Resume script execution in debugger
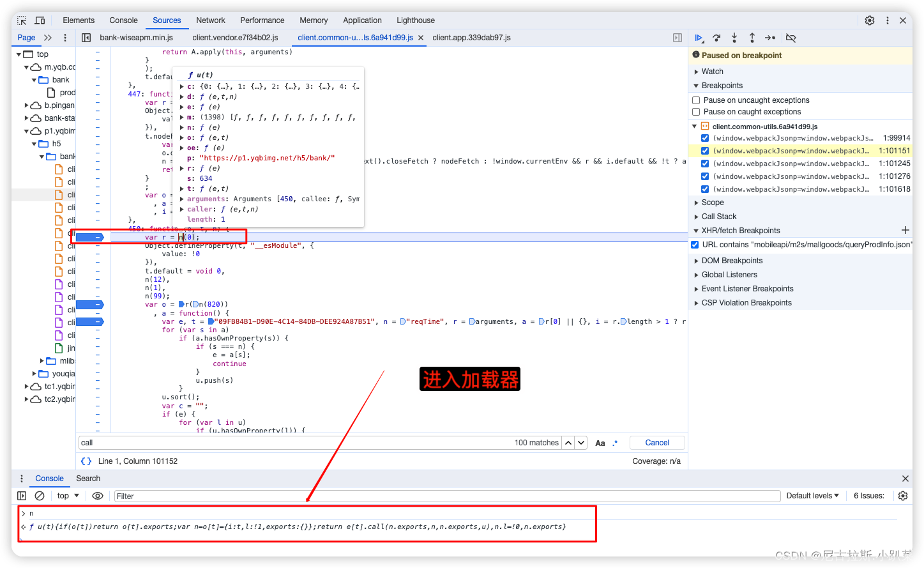Image resolution: width=924 pixels, height=568 pixels. (699, 38)
